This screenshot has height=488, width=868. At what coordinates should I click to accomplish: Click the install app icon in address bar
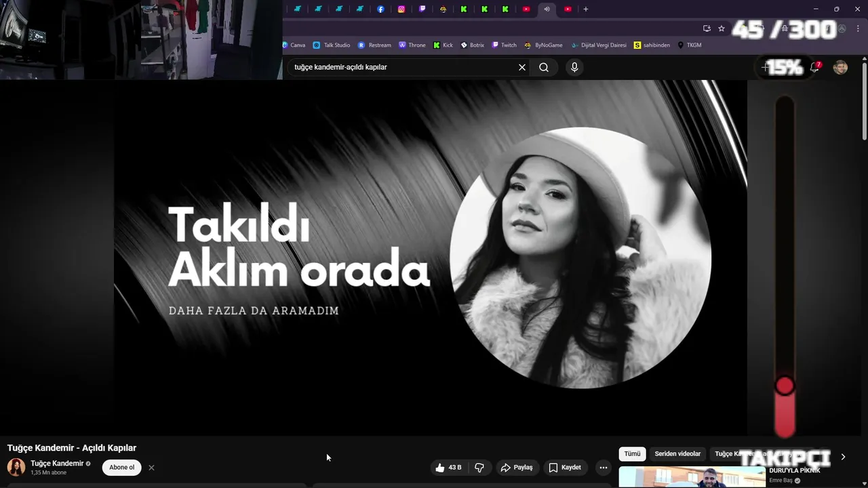click(707, 28)
